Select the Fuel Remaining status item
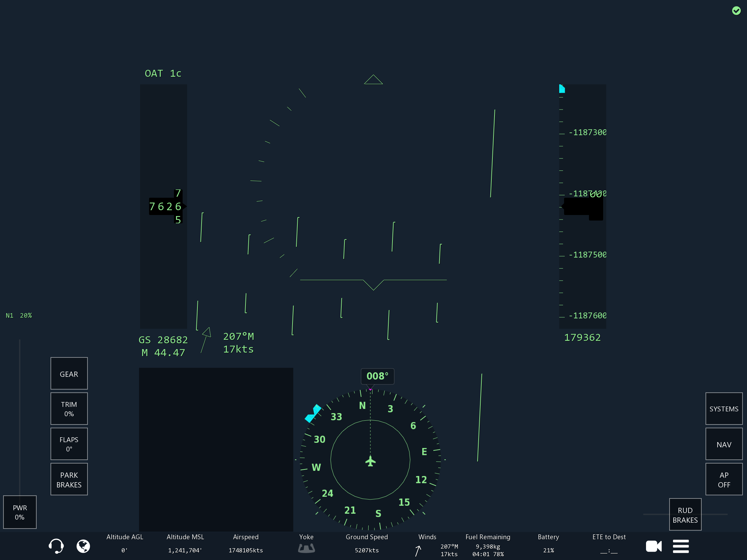The image size is (747, 560). 488,545
